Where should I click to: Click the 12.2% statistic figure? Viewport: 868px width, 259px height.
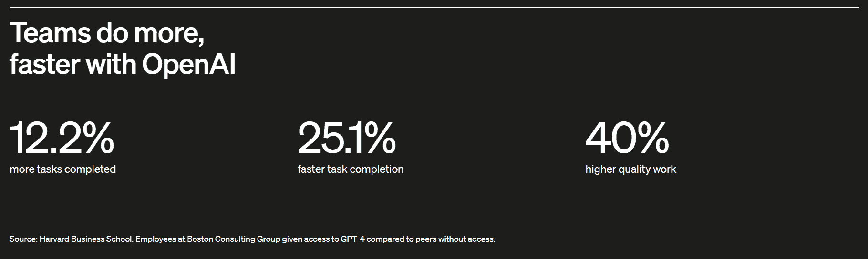(x=62, y=138)
